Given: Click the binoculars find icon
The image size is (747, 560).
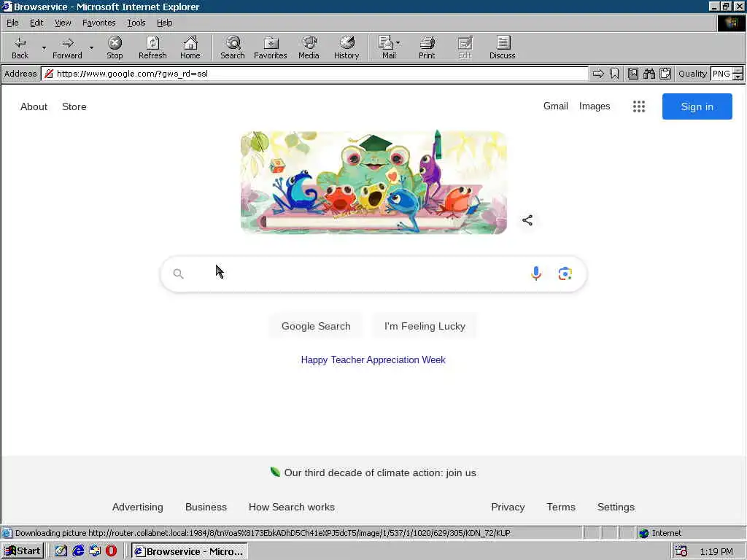Looking at the screenshot, I should (x=649, y=74).
